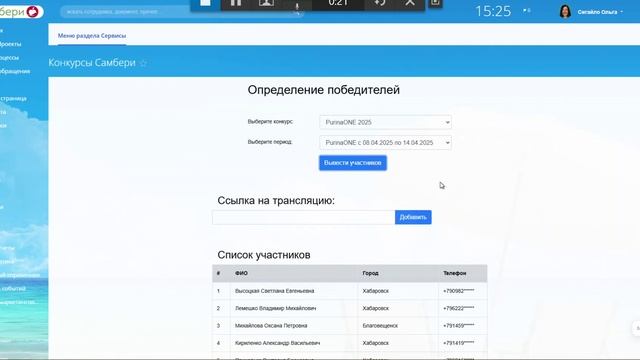This screenshot has width=640, height=360.
Task: Click phone number starting with +791459
Action: (459, 326)
